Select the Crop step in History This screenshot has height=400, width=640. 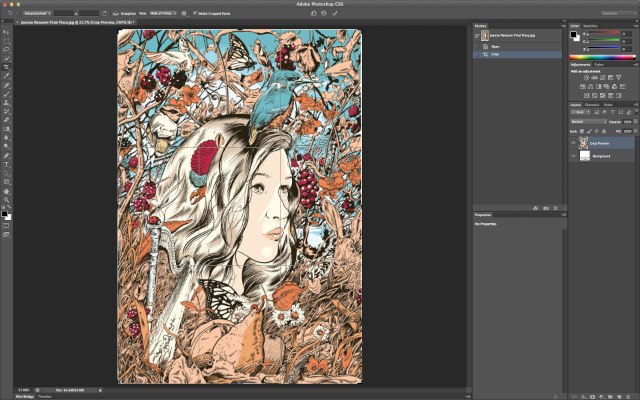pos(495,55)
